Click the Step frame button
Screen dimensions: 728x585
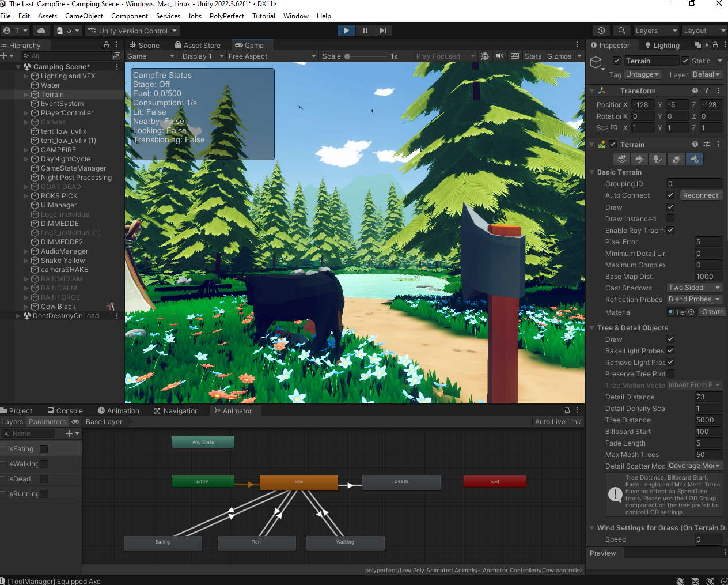383,31
